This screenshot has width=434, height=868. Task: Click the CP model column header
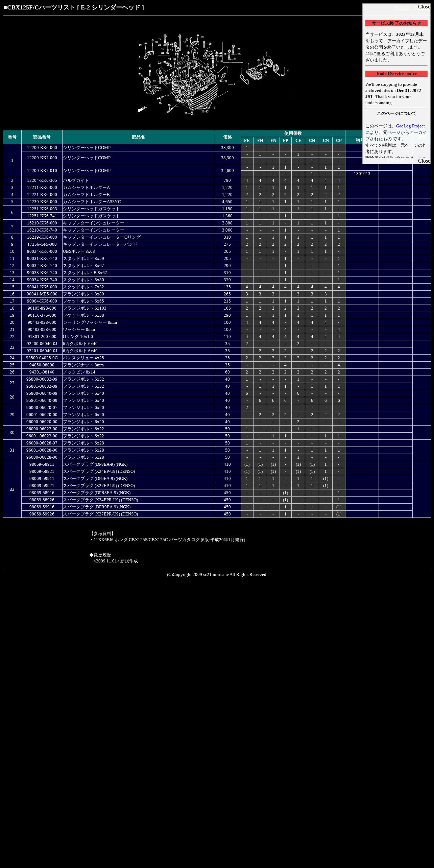[x=339, y=141]
